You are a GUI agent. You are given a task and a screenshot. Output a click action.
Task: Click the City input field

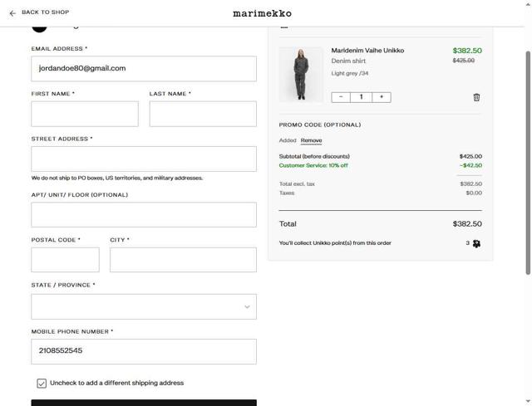tap(183, 260)
